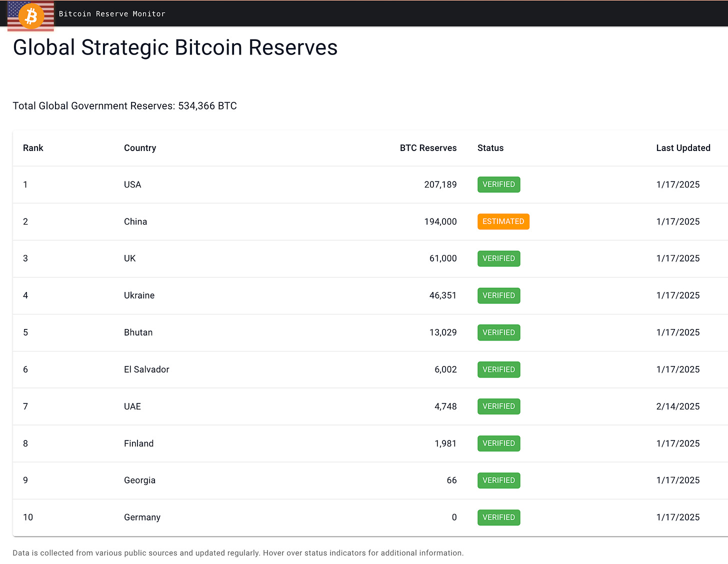
Task: Click the VERIFIED badge in Finland row
Action: pyautogui.click(x=498, y=443)
